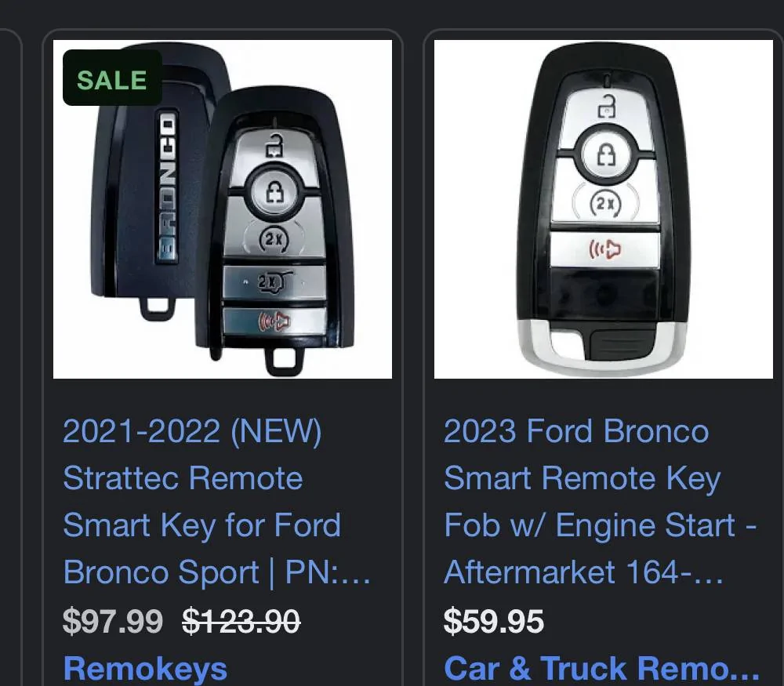The image size is (784, 686).
Task: Click unlock icon on the $59.95 fob
Action: [x=607, y=104]
